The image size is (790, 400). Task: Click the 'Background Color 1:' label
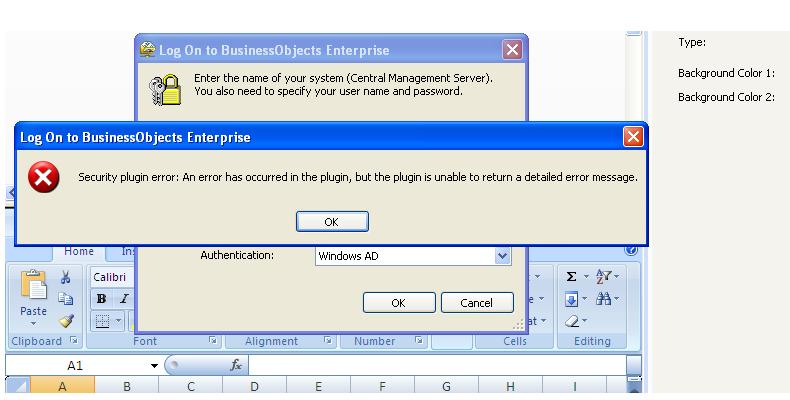point(726,73)
